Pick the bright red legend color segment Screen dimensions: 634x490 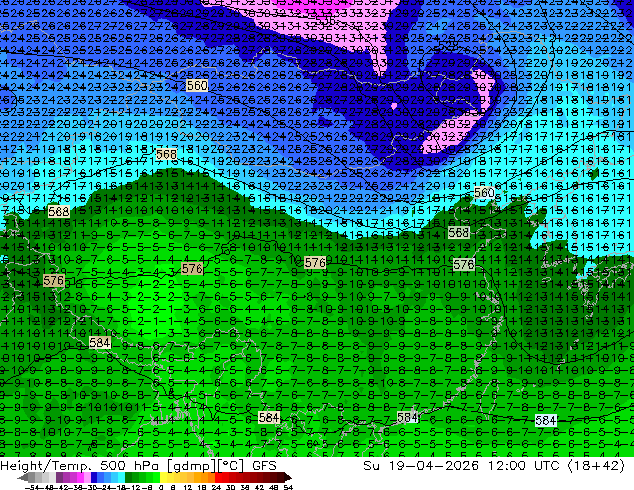point(218,477)
